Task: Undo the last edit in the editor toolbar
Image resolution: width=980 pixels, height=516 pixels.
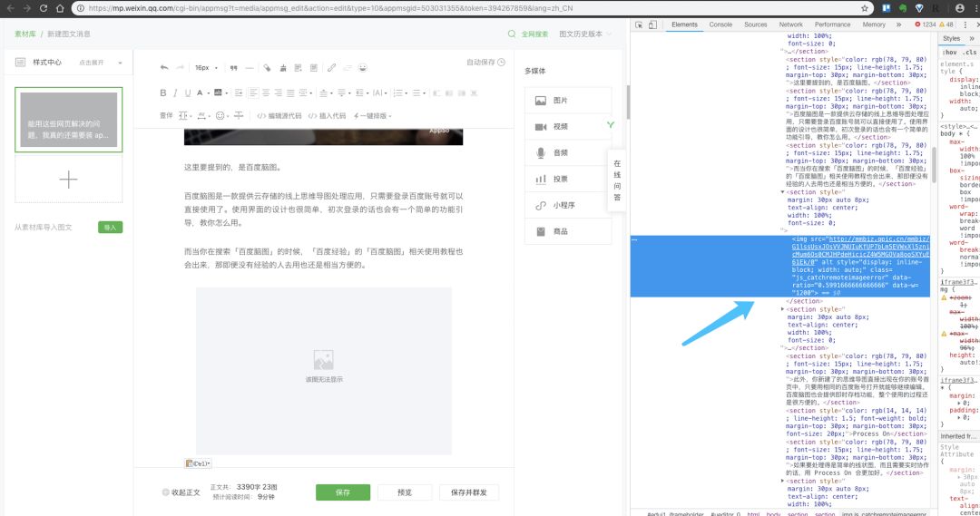Action: (163, 67)
